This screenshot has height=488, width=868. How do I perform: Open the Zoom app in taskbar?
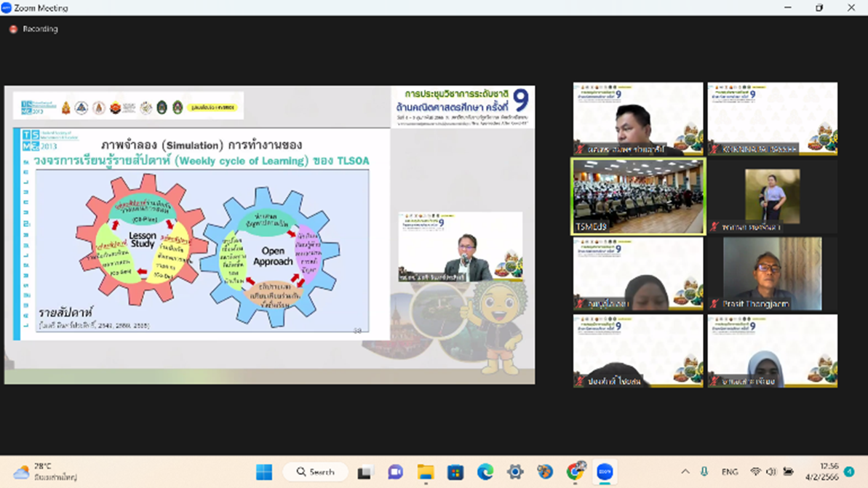(x=605, y=472)
